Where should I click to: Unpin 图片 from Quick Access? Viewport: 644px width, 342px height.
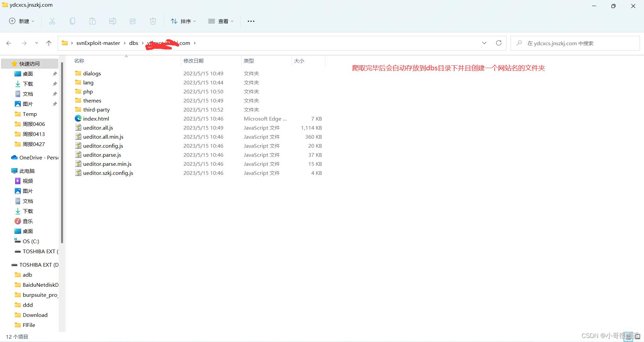coord(55,104)
